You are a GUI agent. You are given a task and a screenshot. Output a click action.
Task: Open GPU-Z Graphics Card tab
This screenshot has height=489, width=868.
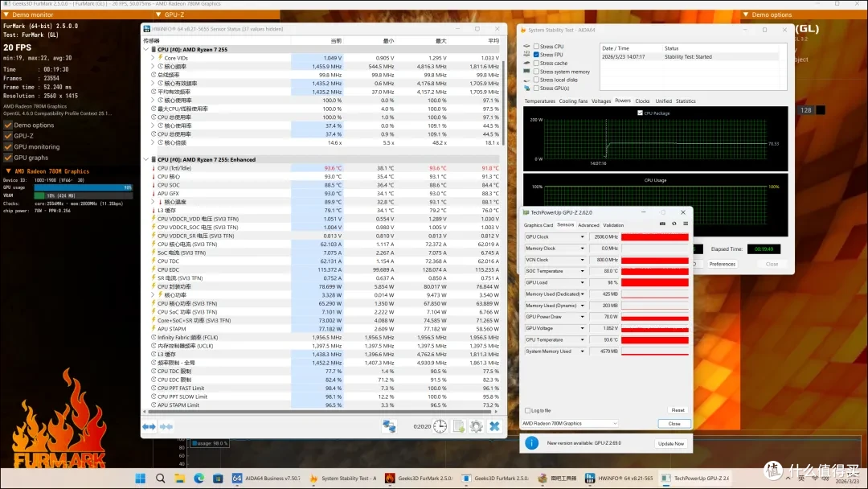click(x=538, y=225)
